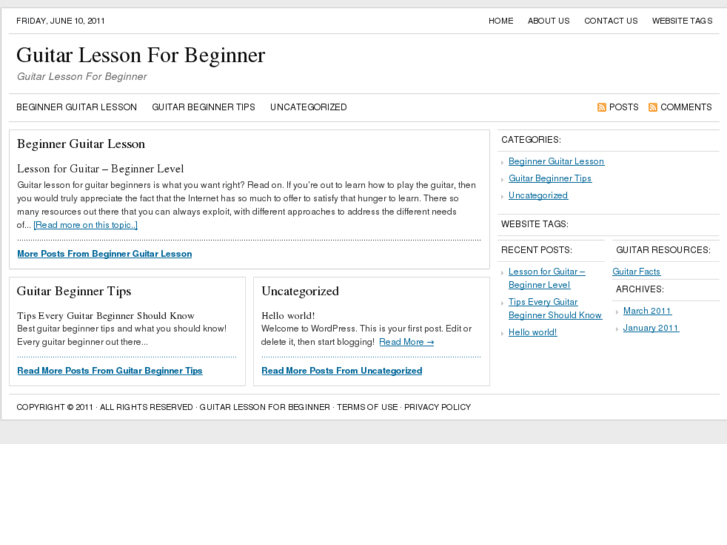
Task: Select Website Tags in top navigation
Action: pos(682,21)
